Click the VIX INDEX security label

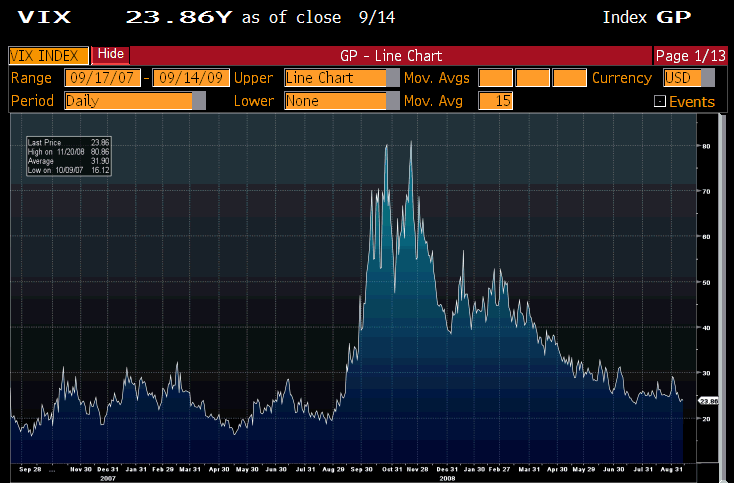point(48,56)
